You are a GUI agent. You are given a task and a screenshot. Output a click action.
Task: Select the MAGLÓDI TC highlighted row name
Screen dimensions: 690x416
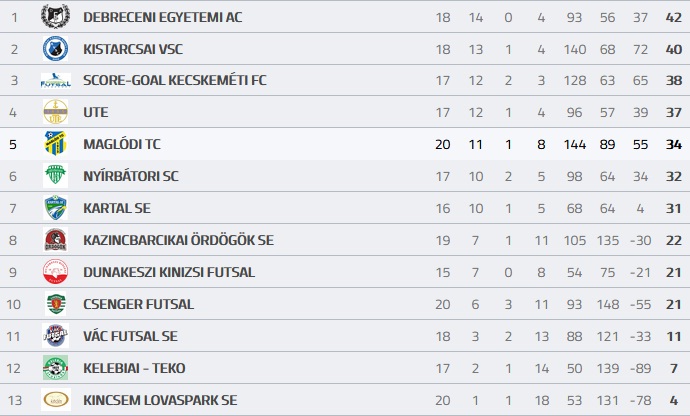pyautogui.click(x=122, y=144)
